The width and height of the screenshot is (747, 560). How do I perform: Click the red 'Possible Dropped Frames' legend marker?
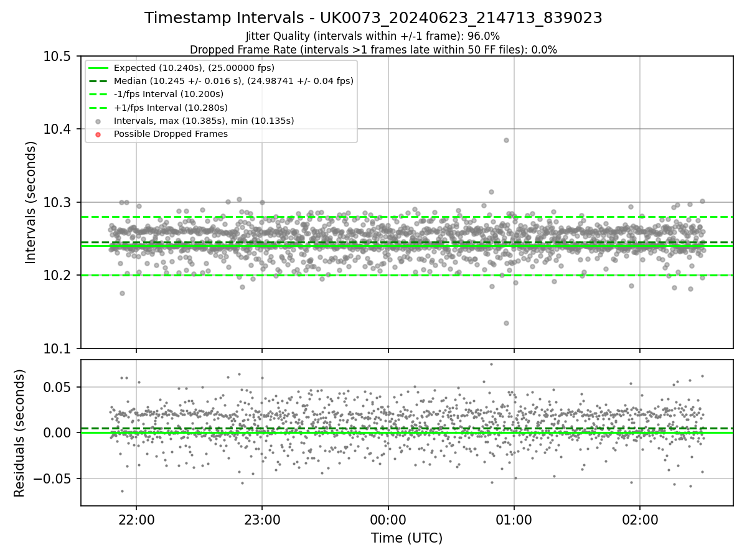[x=99, y=134]
